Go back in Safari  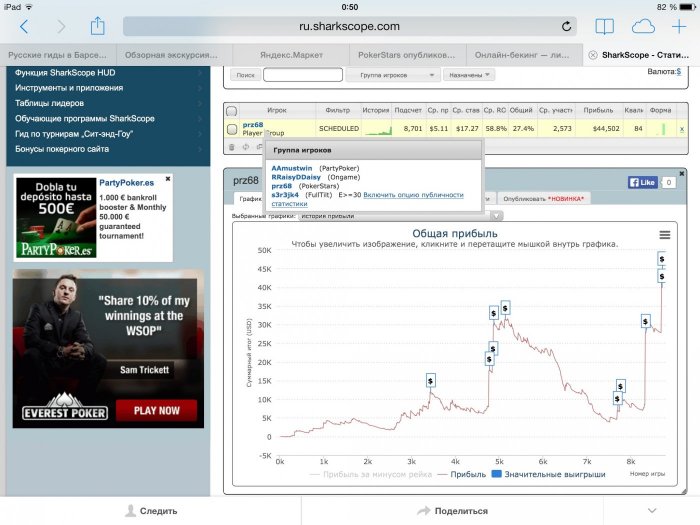pyautogui.click(x=24, y=27)
